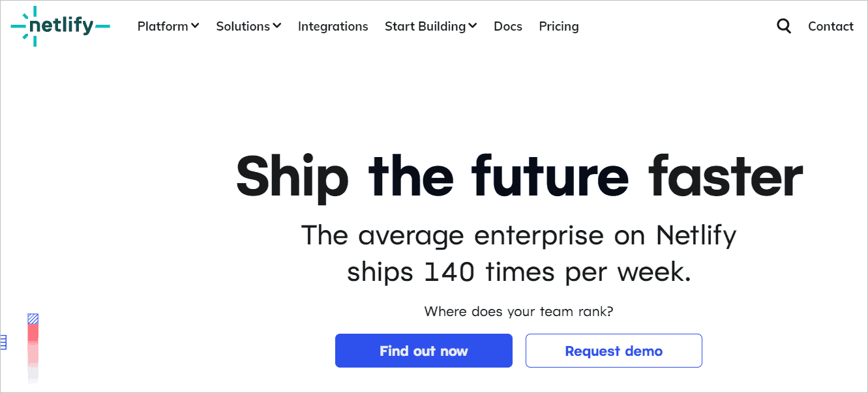Click the blue hatched square graphic
Image resolution: width=868 pixels, height=393 pixels.
[33, 318]
